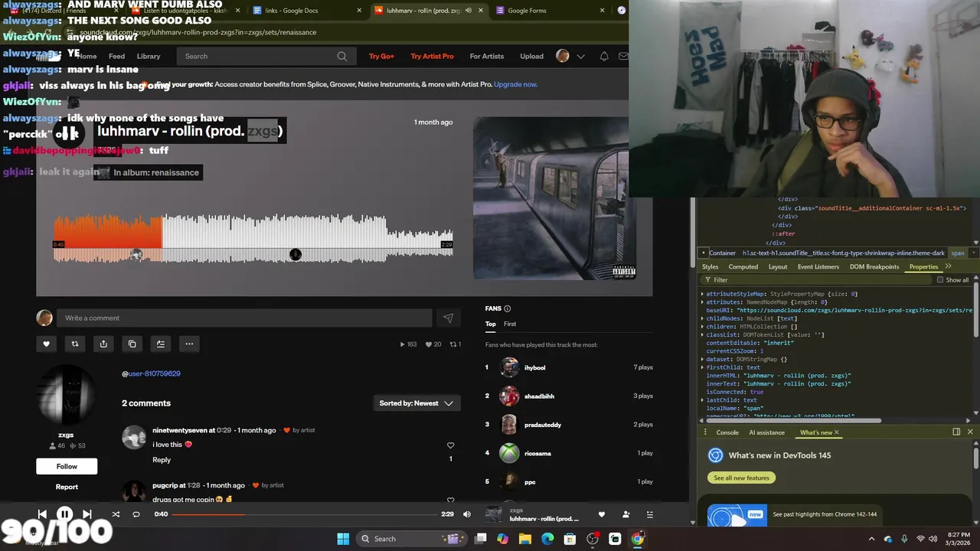Click See all new features button
This screenshot has width=980, height=551.
click(x=741, y=478)
